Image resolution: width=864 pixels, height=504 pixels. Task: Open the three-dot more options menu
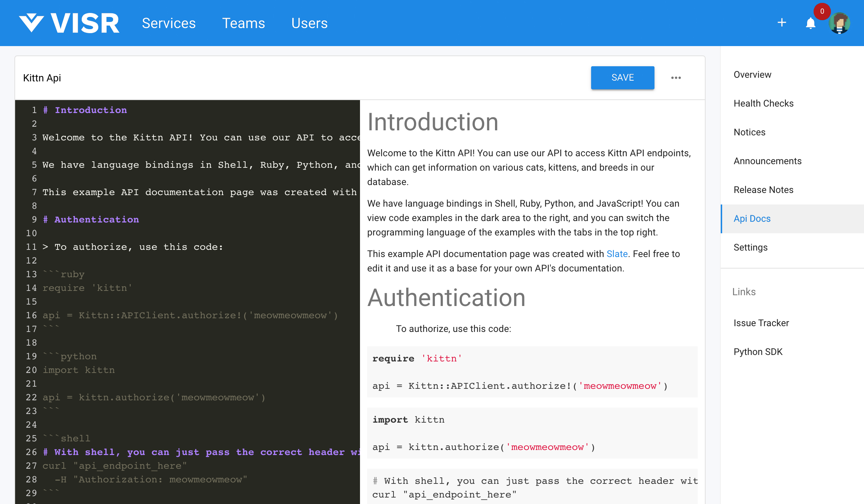(676, 78)
